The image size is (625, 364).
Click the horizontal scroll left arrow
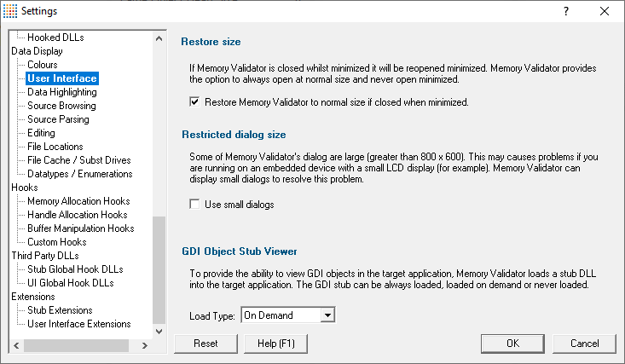click(16, 345)
